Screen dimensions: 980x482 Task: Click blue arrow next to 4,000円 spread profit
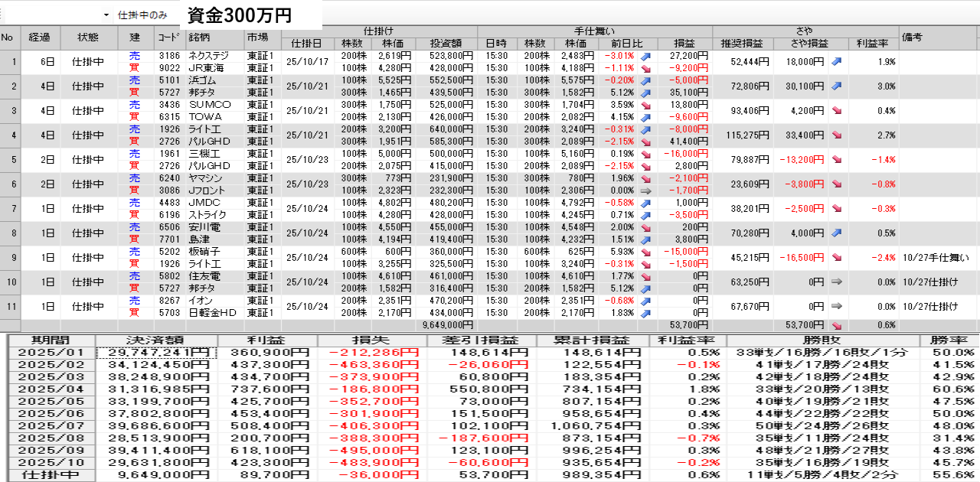(x=837, y=233)
